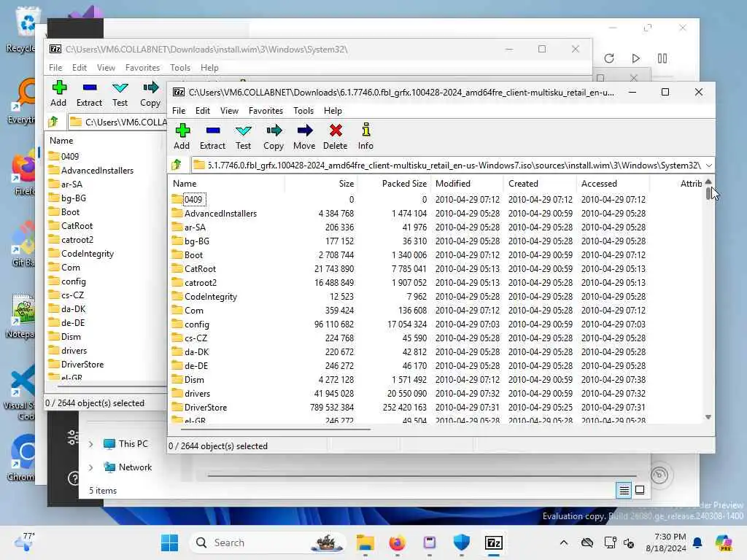Expand the Network tree node
Image resolution: width=747 pixels, height=560 pixels.
90,467
